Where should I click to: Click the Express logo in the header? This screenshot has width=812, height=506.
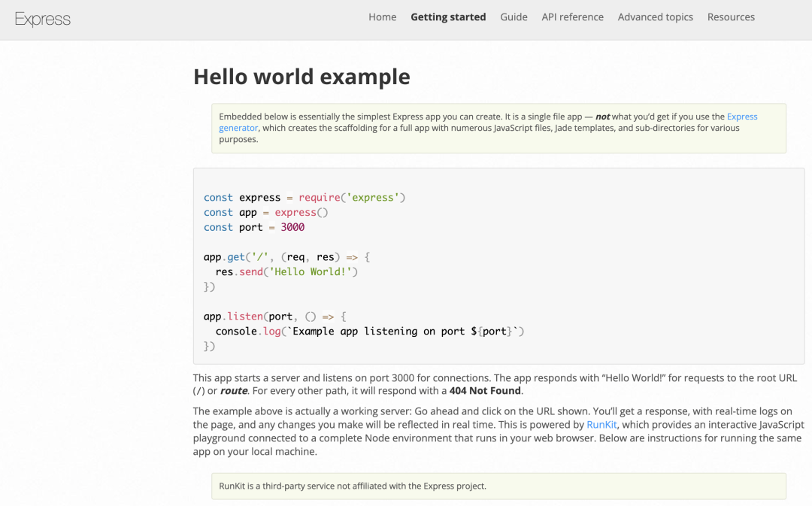[x=43, y=19]
